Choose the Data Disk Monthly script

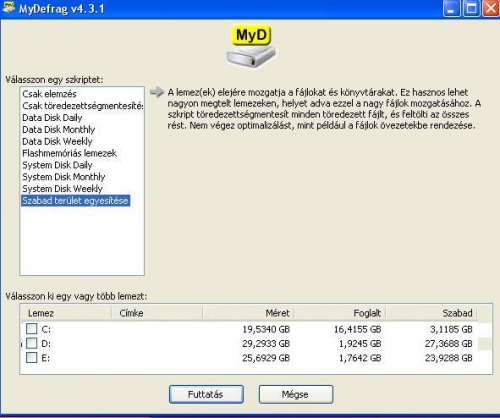tap(59, 129)
